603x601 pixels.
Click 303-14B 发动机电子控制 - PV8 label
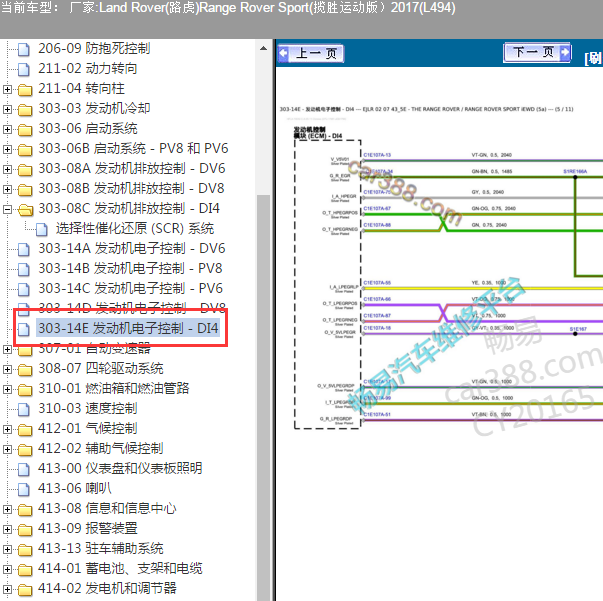tap(130, 268)
